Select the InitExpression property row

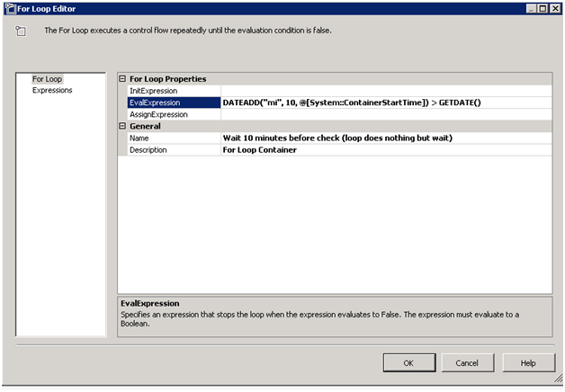click(x=169, y=91)
